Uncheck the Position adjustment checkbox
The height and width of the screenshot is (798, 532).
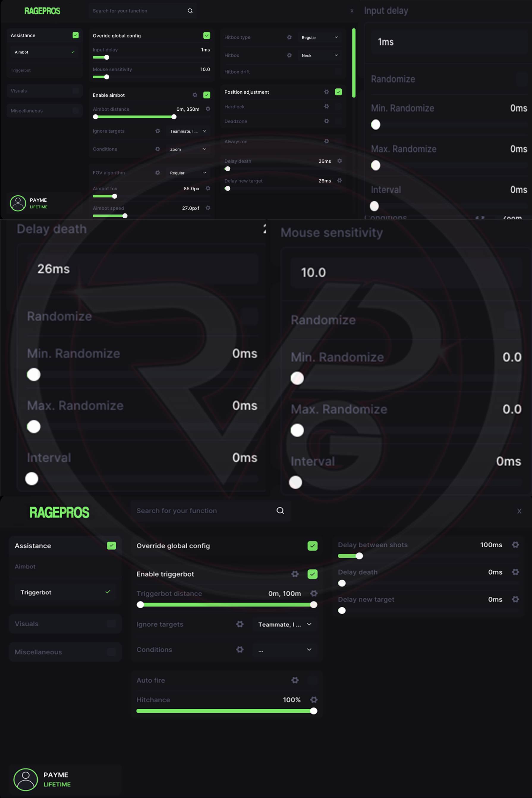coord(338,92)
